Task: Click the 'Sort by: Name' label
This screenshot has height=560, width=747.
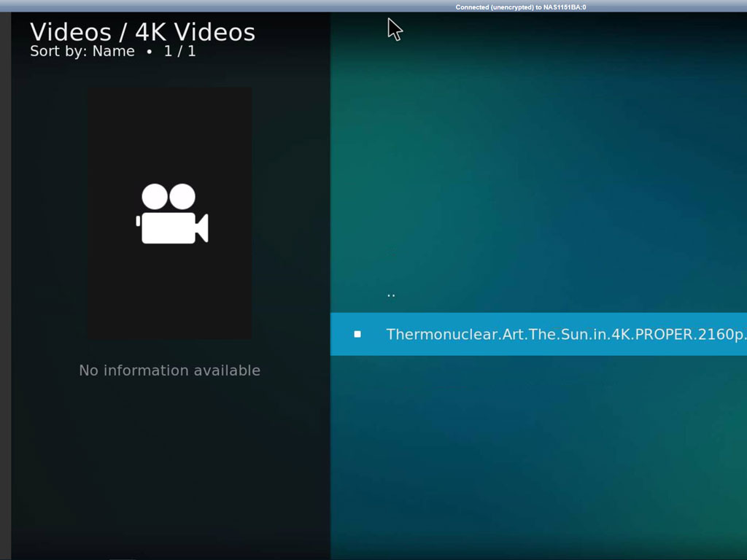Action: click(x=82, y=51)
